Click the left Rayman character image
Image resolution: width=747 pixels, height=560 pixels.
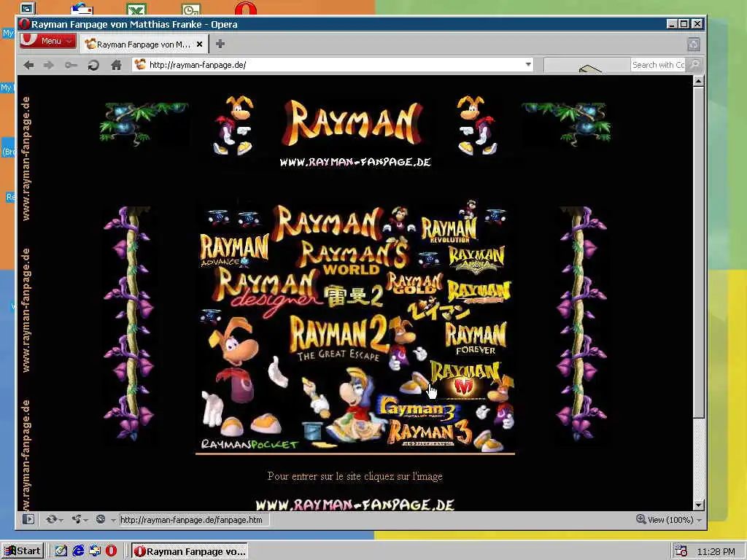pyautogui.click(x=233, y=125)
